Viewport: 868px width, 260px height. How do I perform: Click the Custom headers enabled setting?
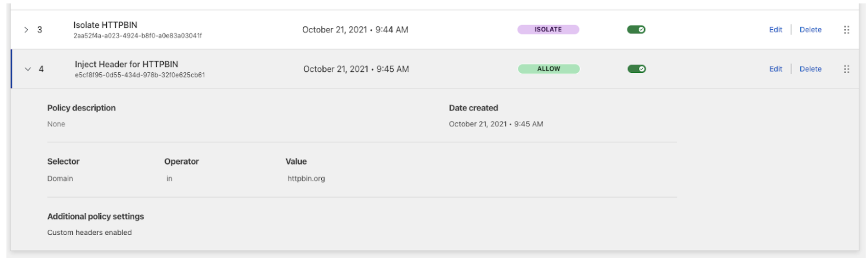(89, 233)
